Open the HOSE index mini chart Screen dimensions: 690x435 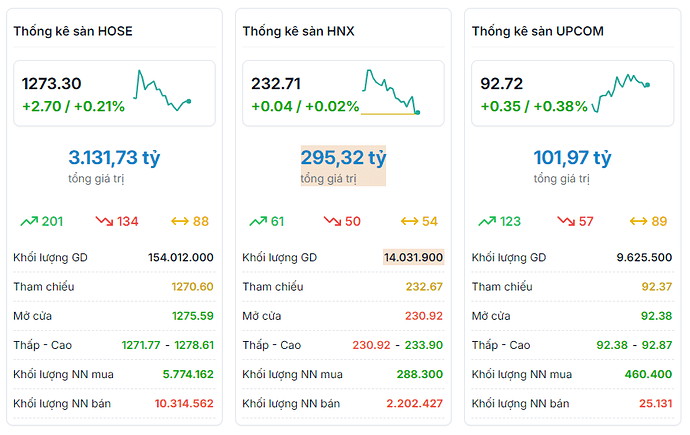(x=163, y=90)
